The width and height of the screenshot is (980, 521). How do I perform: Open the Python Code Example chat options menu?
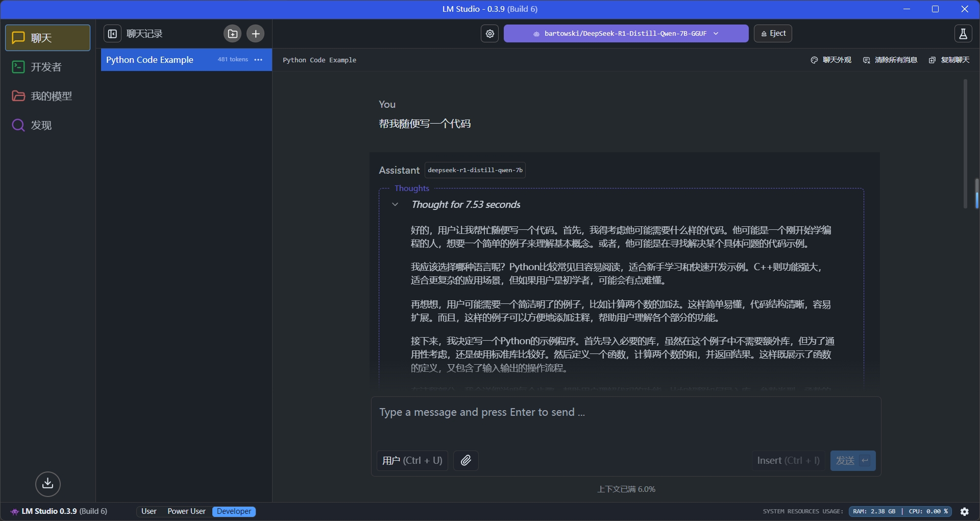pyautogui.click(x=258, y=60)
